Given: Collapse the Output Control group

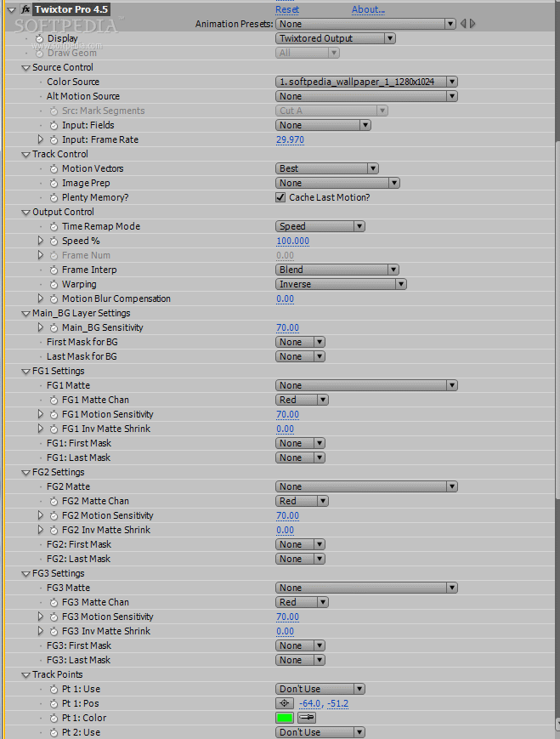Looking at the screenshot, I should 25,213.
